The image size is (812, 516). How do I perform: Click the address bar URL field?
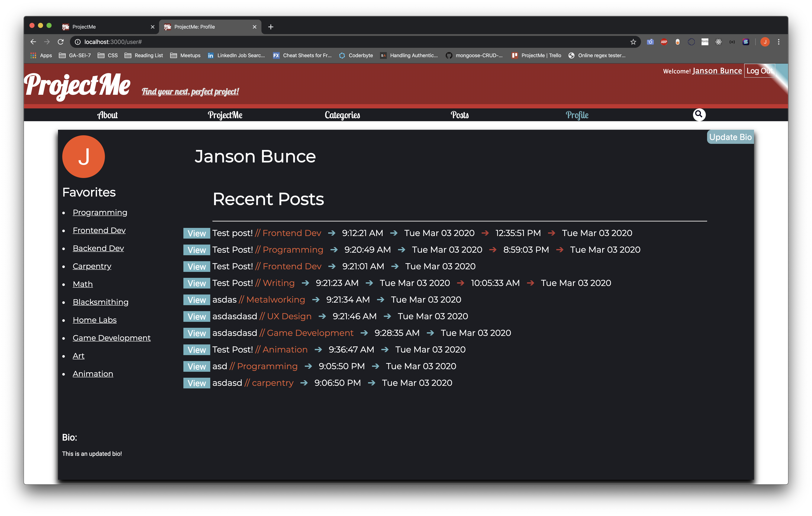[x=337, y=42]
